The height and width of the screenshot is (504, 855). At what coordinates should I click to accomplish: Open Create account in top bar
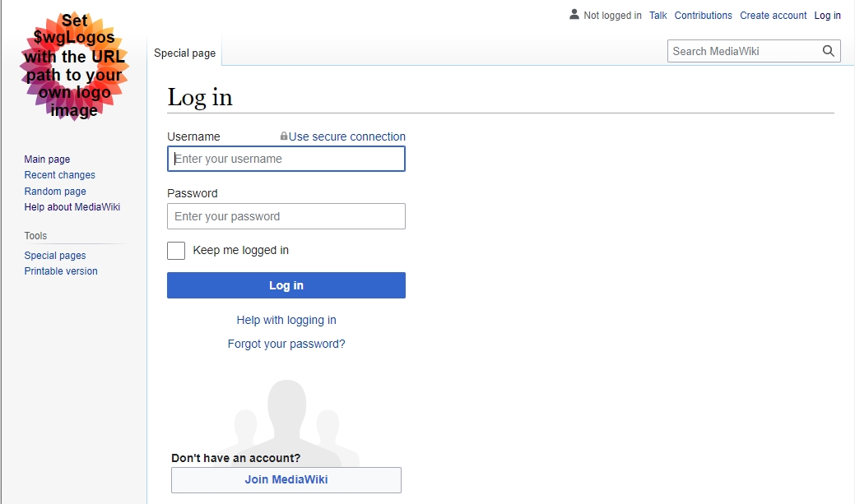tap(773, 16)
